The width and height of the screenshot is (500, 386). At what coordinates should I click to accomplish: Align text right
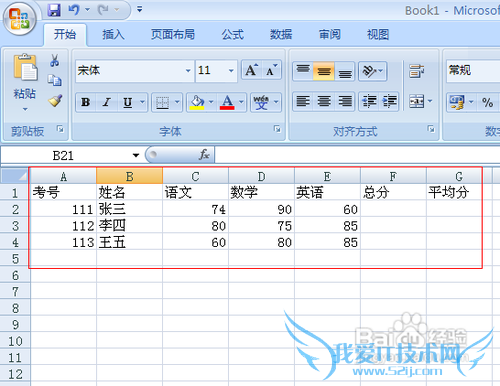(x=345, y=101)
